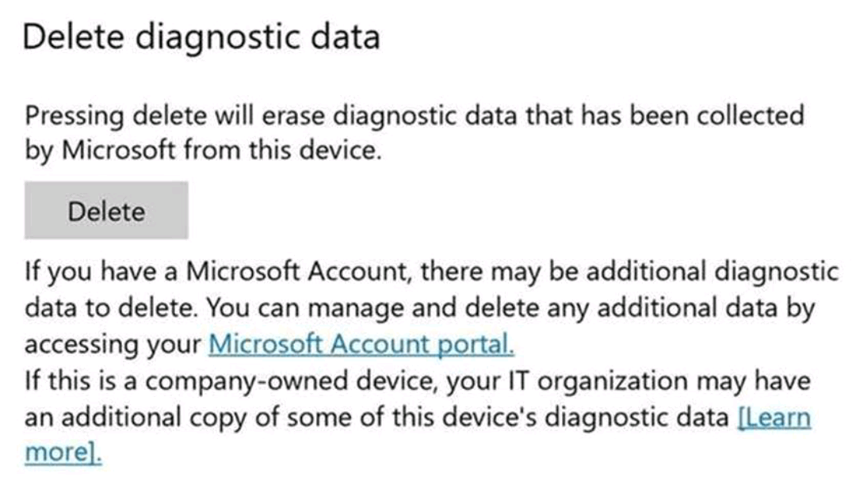Viewport: 856px width, 504px height.
Task: Click the "Delete diagnostic data" heading
Action: click(x=201, y=38)
